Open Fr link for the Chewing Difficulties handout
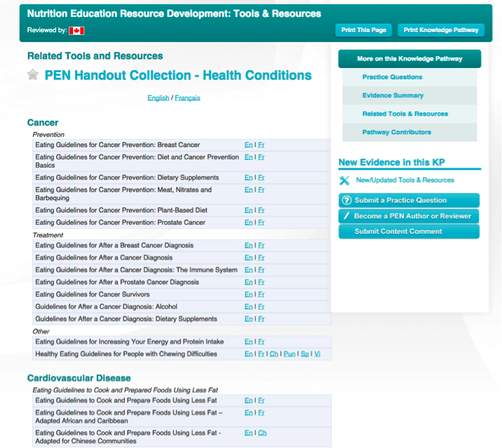This screenshot has width=502, height=448. (x=261, y=354)
